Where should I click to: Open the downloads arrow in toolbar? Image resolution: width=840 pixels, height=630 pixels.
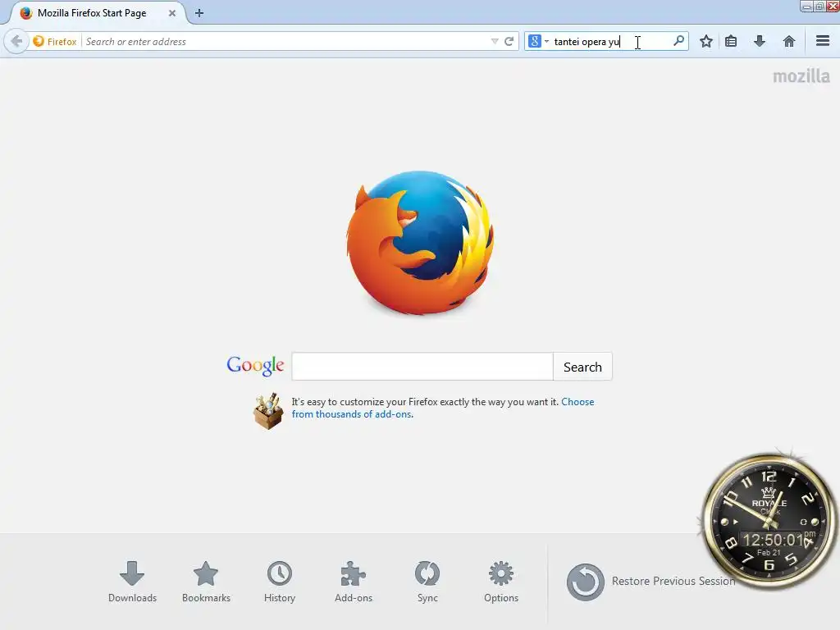click(760, 41)
